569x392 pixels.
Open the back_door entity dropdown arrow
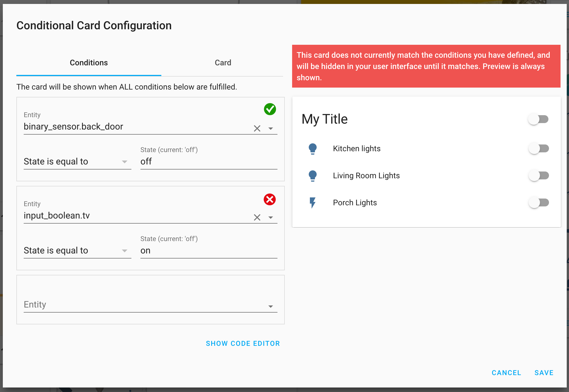(271, 128)
